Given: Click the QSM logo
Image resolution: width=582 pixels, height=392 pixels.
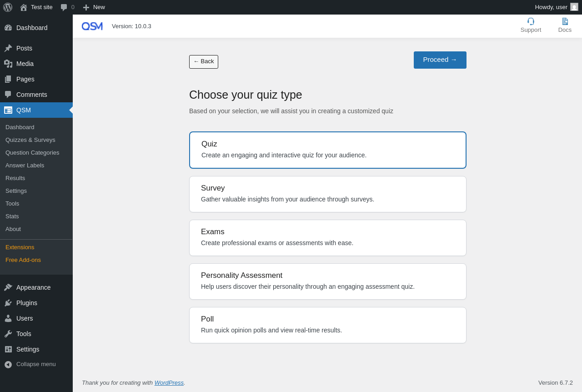Looking at the screenshot, I should (x=92, y=26).
